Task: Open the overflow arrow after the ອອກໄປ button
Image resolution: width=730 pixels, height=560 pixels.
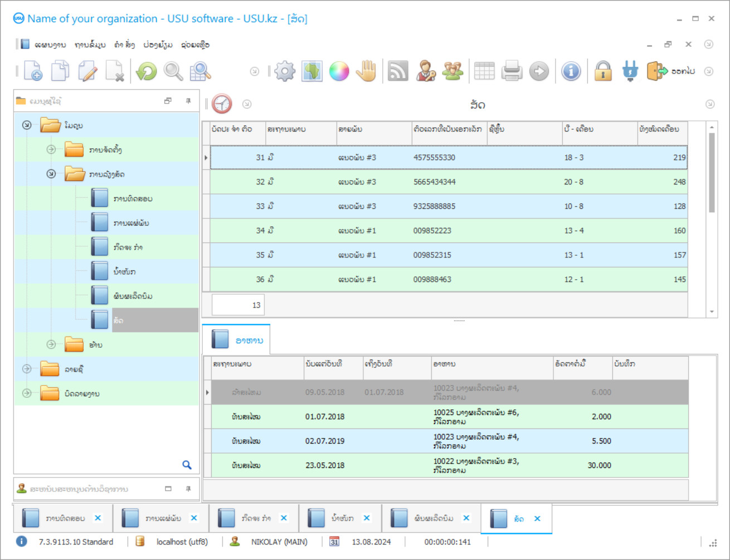Action: pos(709,71)
